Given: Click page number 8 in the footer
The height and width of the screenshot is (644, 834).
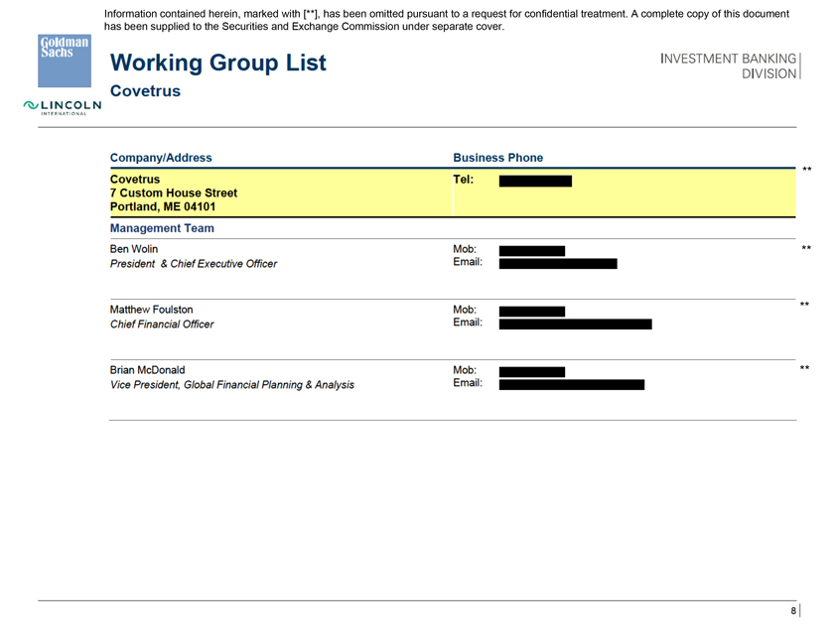Looking at the screenshot, I should (793, 611).
